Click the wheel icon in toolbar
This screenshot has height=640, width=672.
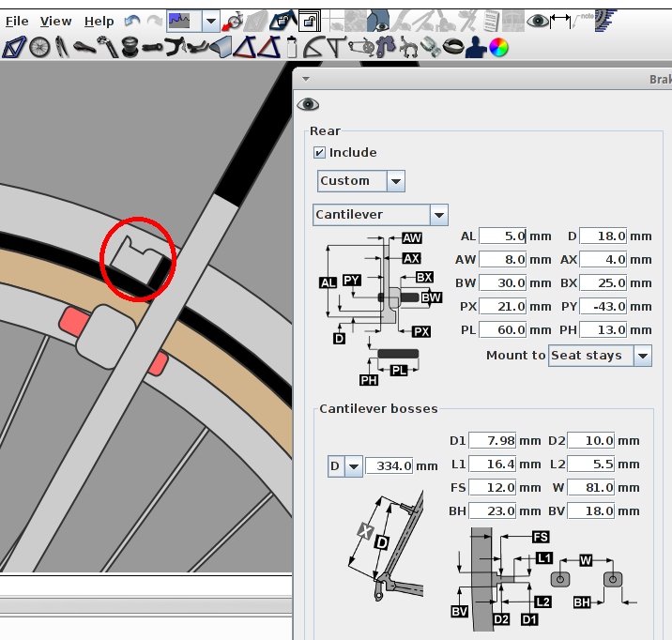tap(39, 46)
